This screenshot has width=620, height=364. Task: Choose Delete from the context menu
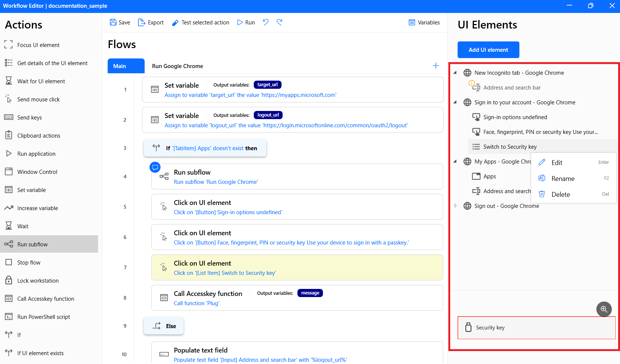point(574,194)
